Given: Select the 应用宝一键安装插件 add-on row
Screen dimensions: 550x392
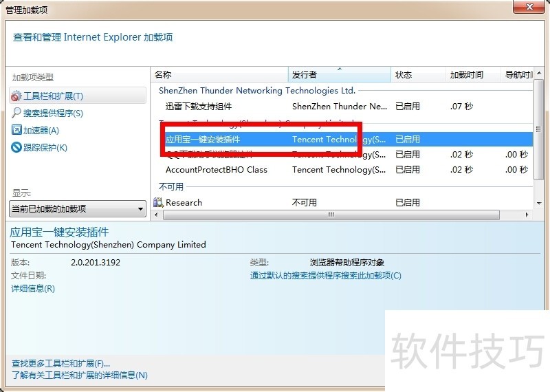Looking at the screenshot, I should click(x=203, y=139).
